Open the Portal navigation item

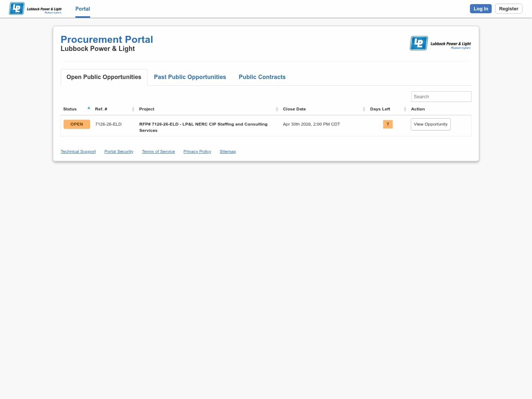click(82, 9)
